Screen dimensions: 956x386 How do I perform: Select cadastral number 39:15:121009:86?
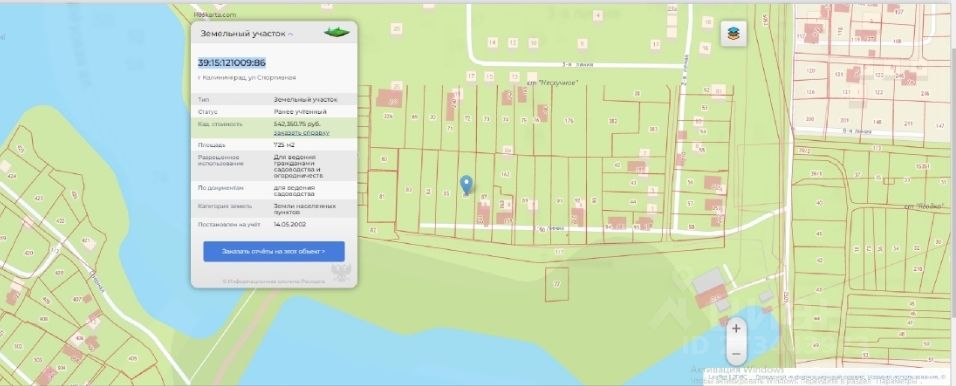point(232,63)
